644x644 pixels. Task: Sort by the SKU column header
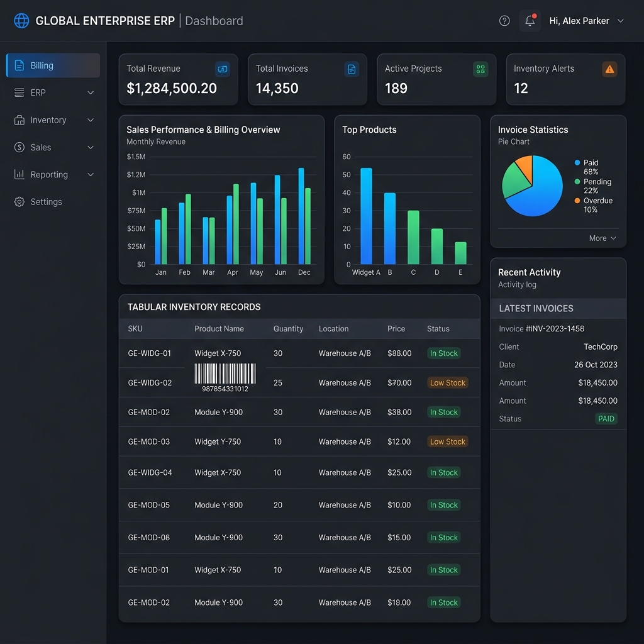coord(135,328)
